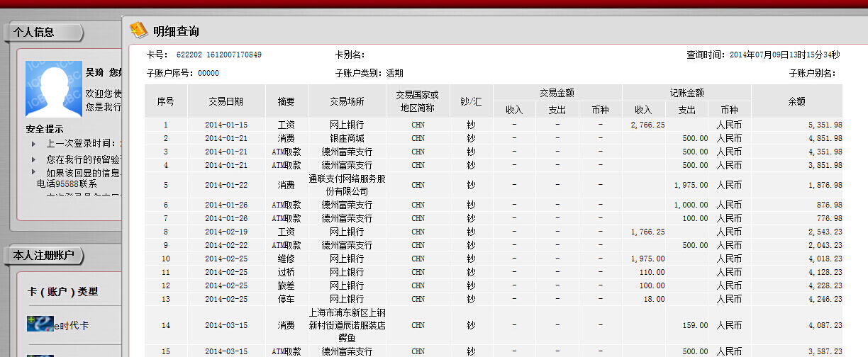Click the balance 2,043.23

tap(825, 245)
